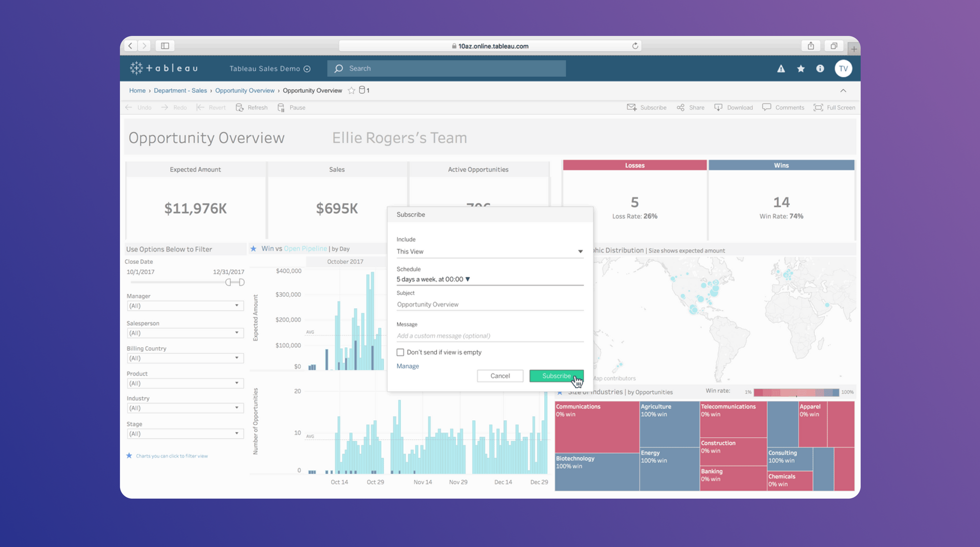Open the Schedule dropdown
Screen dimensions: 980x547
[490, 279]
